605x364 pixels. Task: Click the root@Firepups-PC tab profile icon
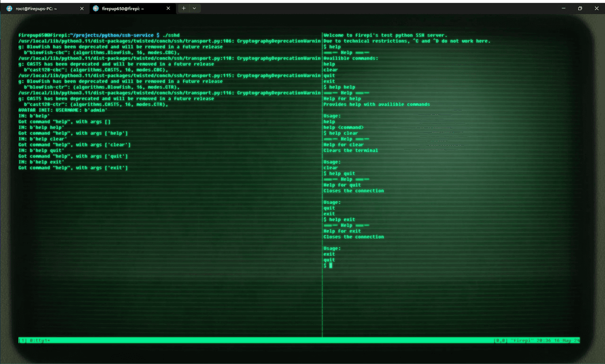point(9,8)
